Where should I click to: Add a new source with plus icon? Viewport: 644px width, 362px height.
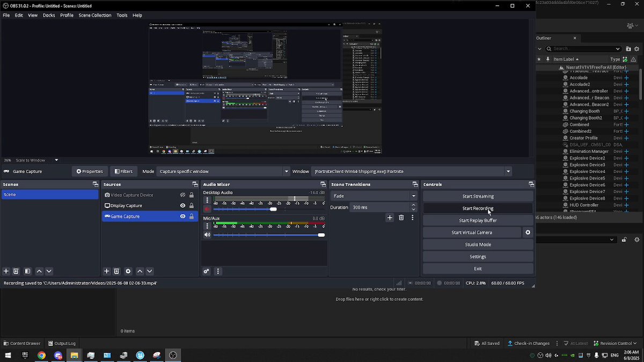tap(106, 271)
